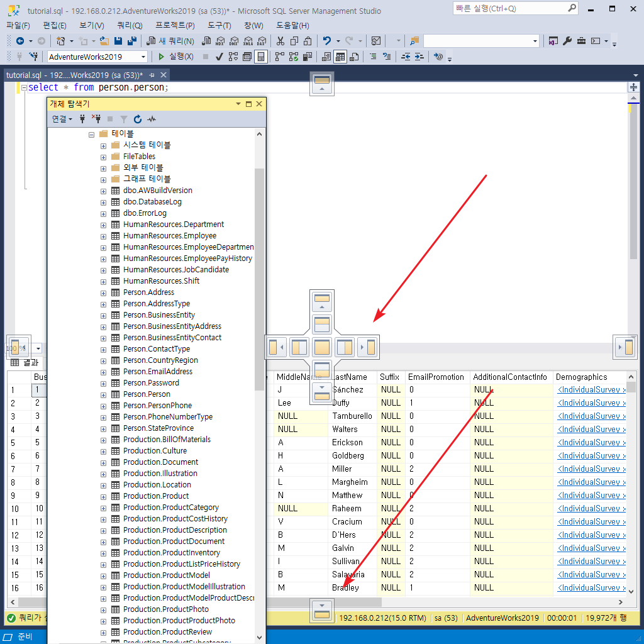644x644 pixels.
Task: Open the 도움말(H) menu
Action: pyautogui.click(x=292, y=25)
